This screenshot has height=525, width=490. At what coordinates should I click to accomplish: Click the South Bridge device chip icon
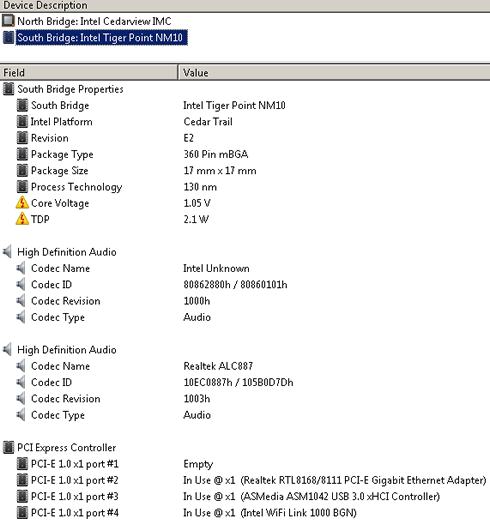point(8,37)
